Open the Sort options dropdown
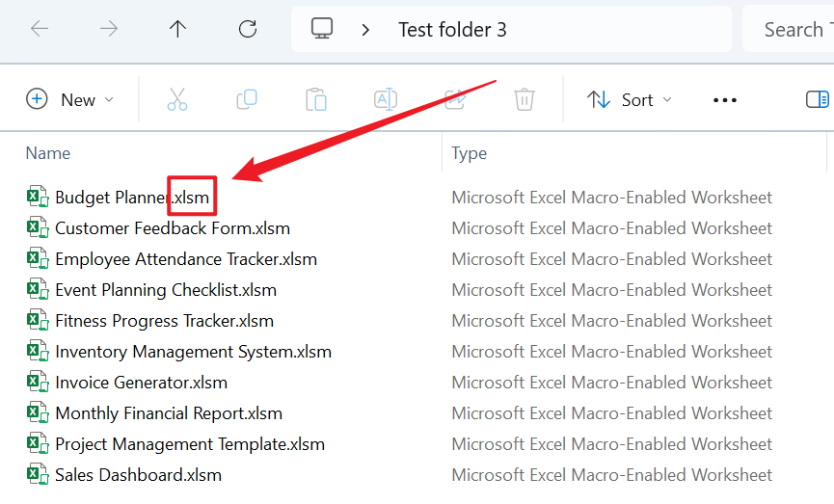 pyautogui.click(x=630, y=99)
